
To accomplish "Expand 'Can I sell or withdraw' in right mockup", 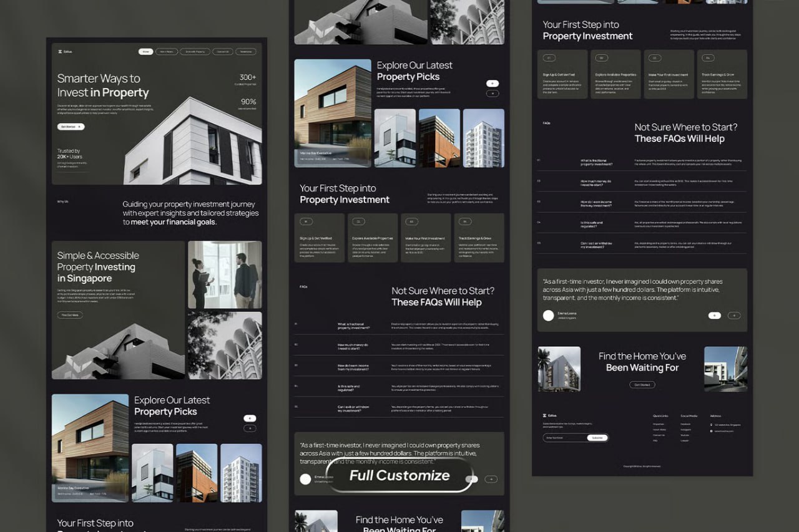I will [642, 244].
